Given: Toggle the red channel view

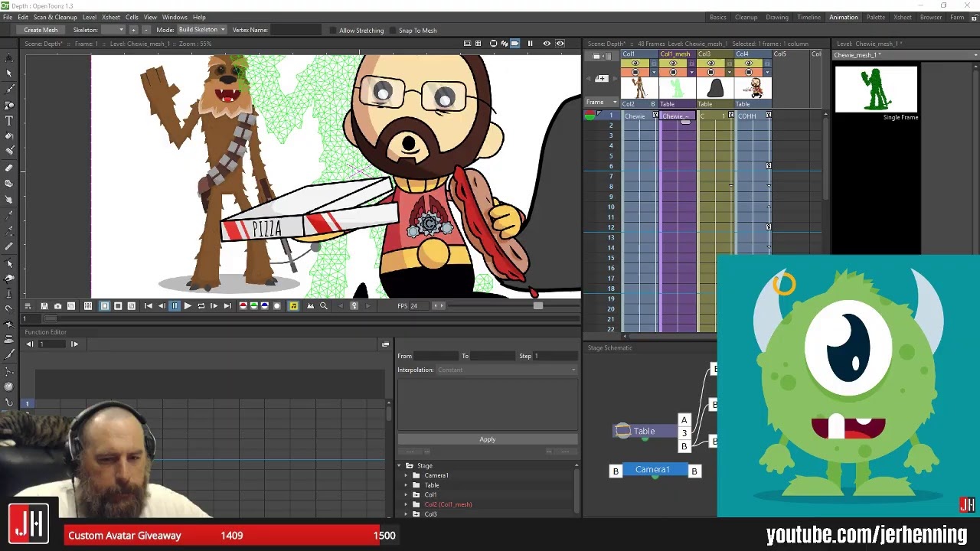Looking at the screenshot, I should click(x=243, y=306).
